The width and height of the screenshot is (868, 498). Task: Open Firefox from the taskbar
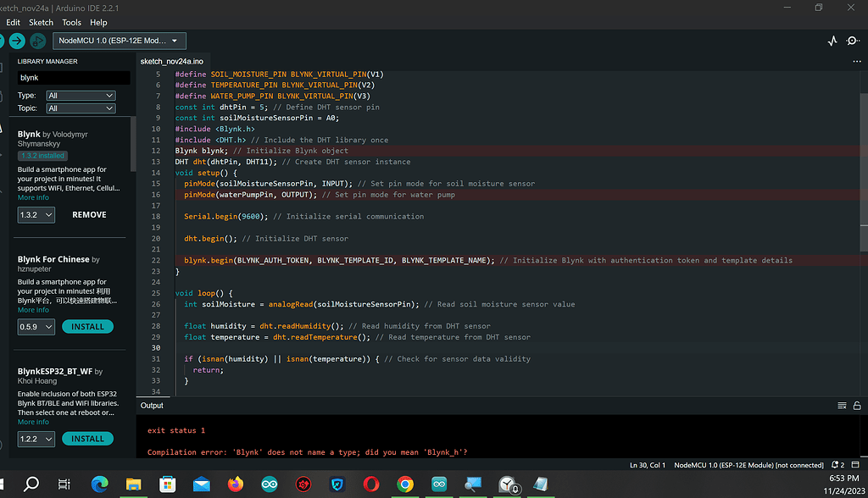tap(236, 484)
